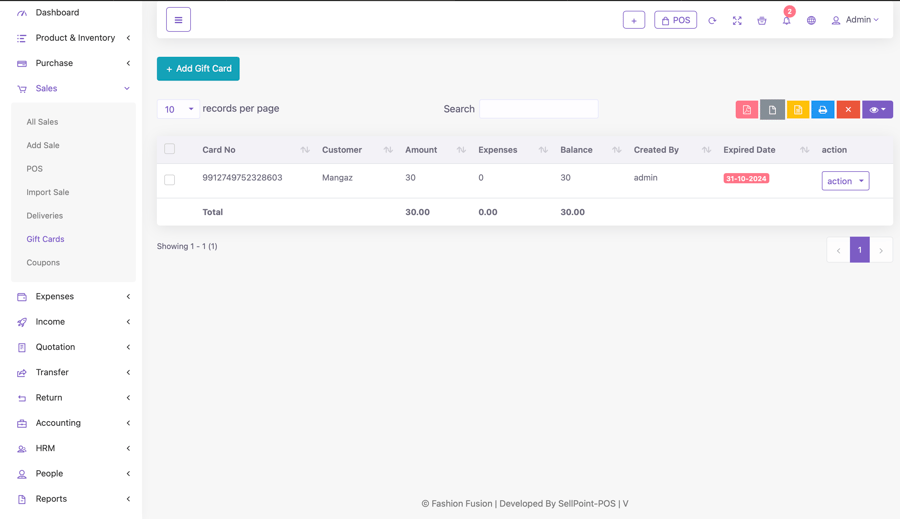Click the refresh cache icon
Image resolution: width=900 pixels, height=519 pixels.
pyautogui.click(x=712, y=20)
